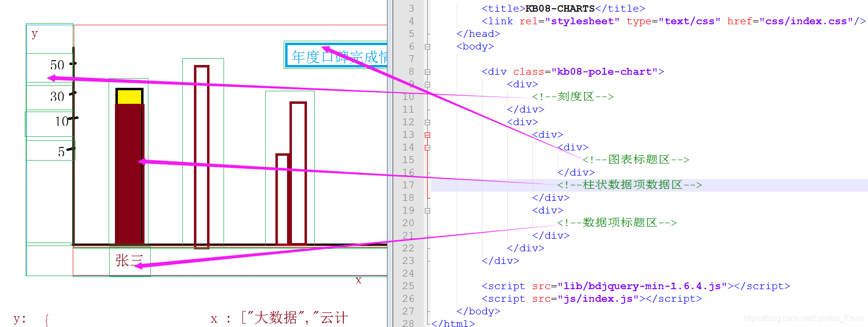Select the "js/index.js" script source
Image resolution: width=868 pixels, height=327 pixels.
point(598,298)
